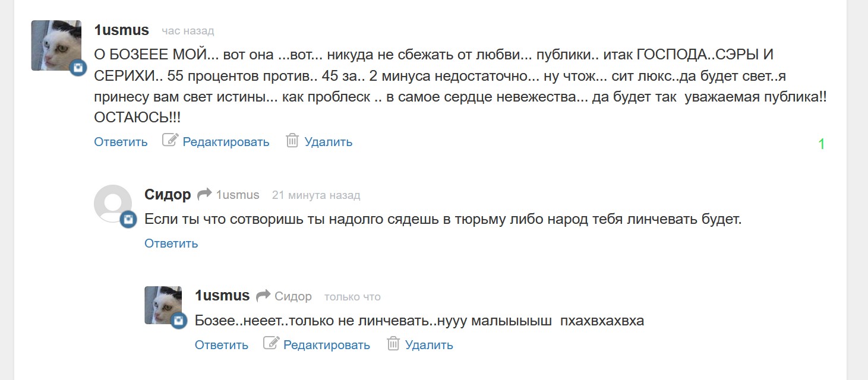Click the camera badge on the top comment avatar
The height and width of the screenshot is (380, 868).
coord(78,68)
